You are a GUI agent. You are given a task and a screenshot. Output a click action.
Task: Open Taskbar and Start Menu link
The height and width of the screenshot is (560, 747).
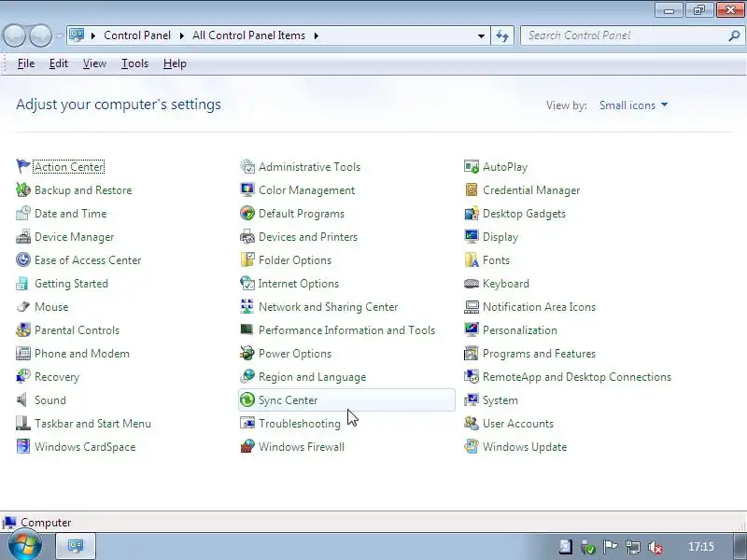click(x=92, y=424)
